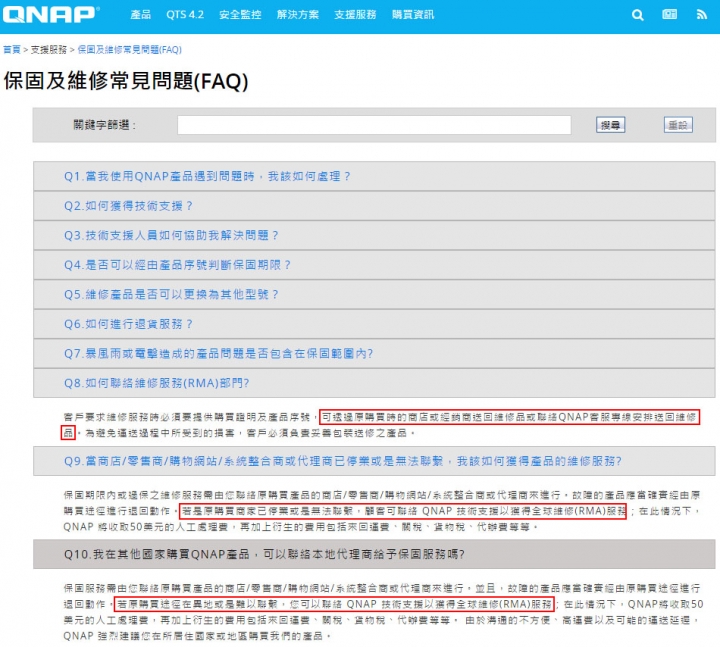Click the QNAP logo

[x=51, y=14]
